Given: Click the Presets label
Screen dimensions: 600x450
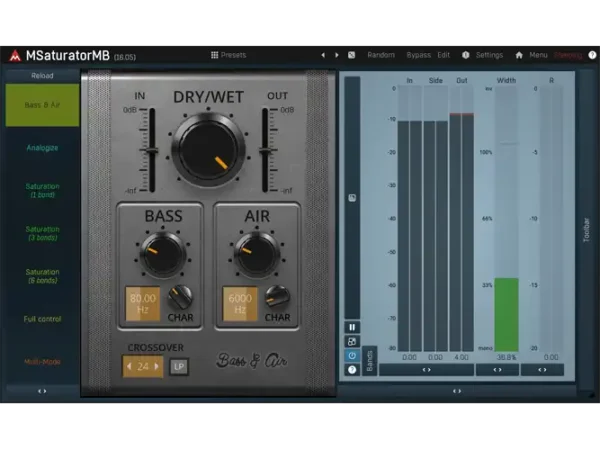Looking at the screenshot, I should [x=233, y=55].
